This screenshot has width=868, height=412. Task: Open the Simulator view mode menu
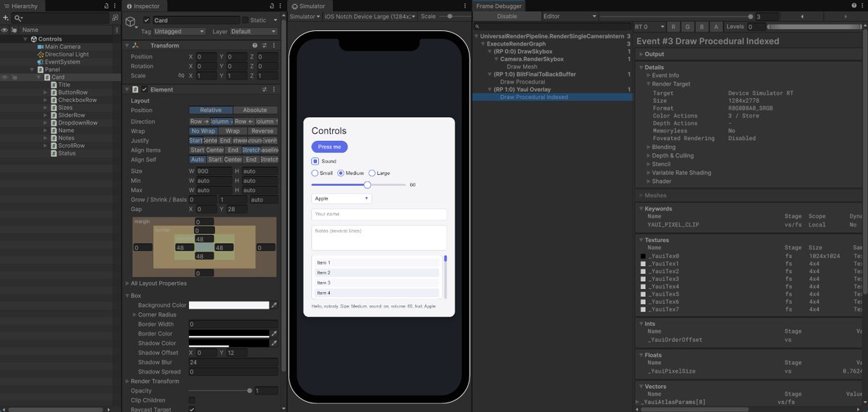(305, 16)
